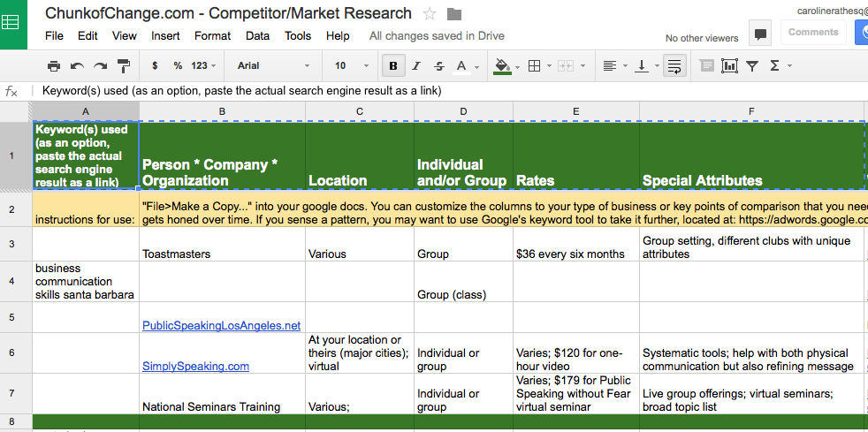Open the fill color picker

point(503,66)
